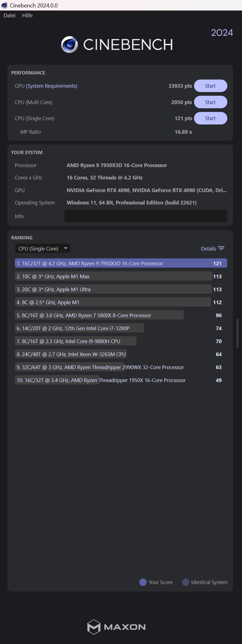Click the ranking dropdown arrow
The width and height of the screenshot is (242, 644).
(65, 248)
